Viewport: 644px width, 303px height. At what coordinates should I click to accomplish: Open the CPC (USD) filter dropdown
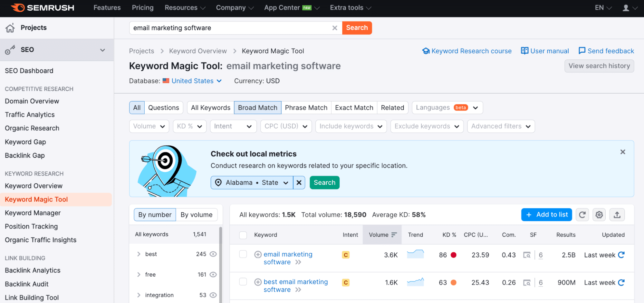coord(286,126)
